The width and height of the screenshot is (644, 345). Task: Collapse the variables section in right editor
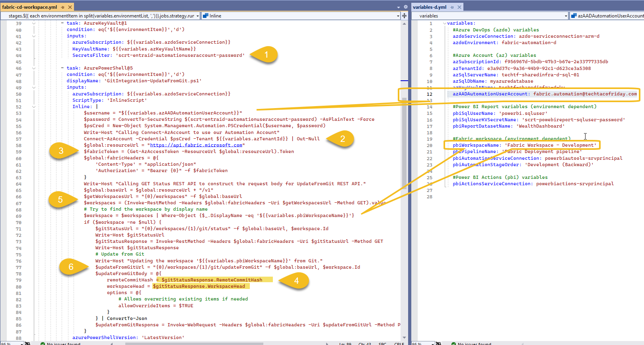[x=444, y=23]
